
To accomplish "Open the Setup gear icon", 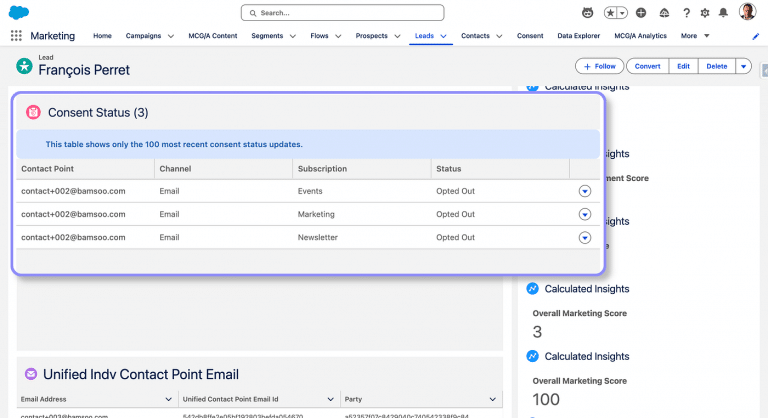I will 705,13.
